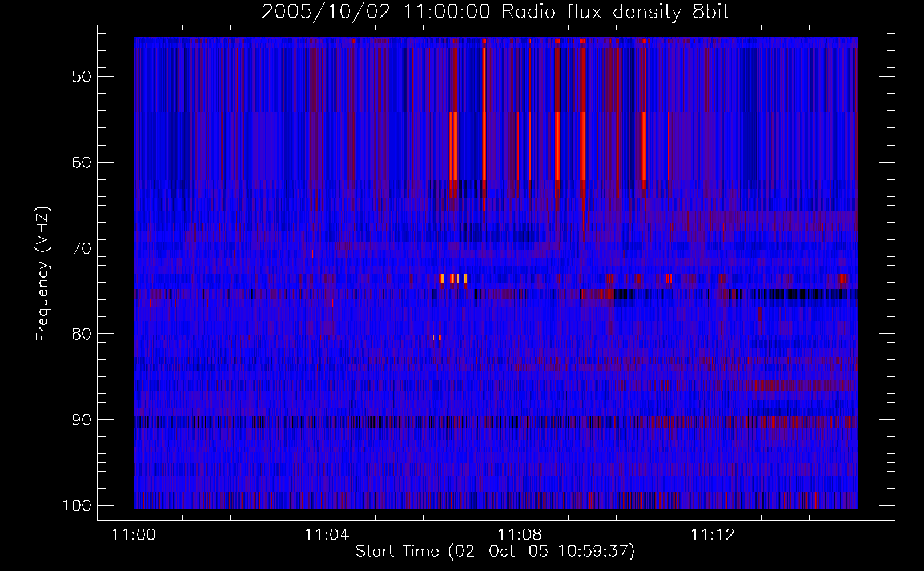
Task: Click the 'Start Time (02-Oct-05 10:59:37)' x-axis label
Action: 495,552
